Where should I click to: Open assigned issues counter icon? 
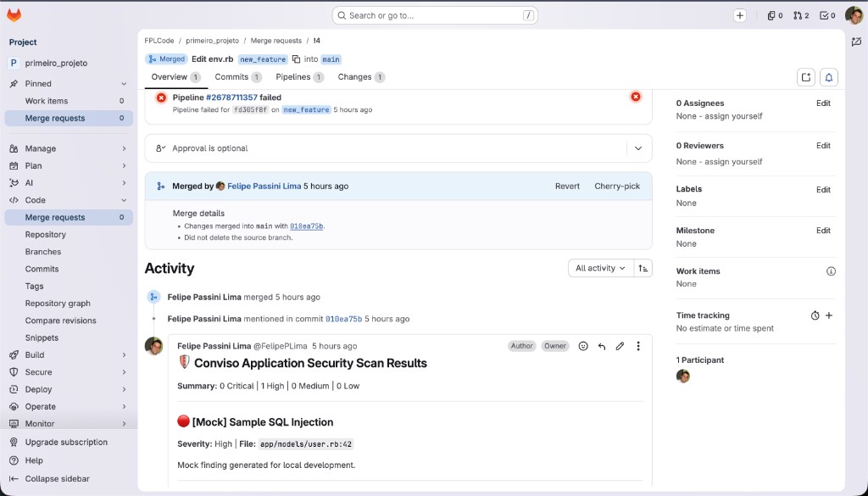click(x=775, y=15)
